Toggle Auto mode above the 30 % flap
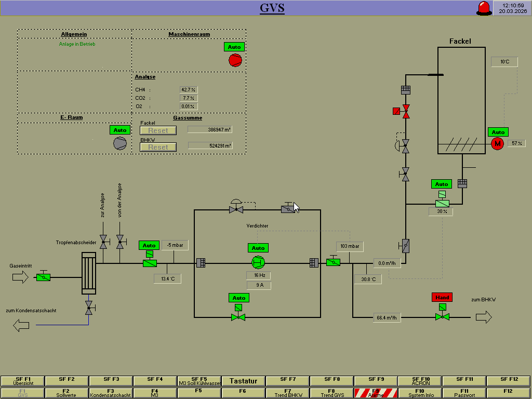The height and width of the screenshot is (399, 532). (442, 184)
